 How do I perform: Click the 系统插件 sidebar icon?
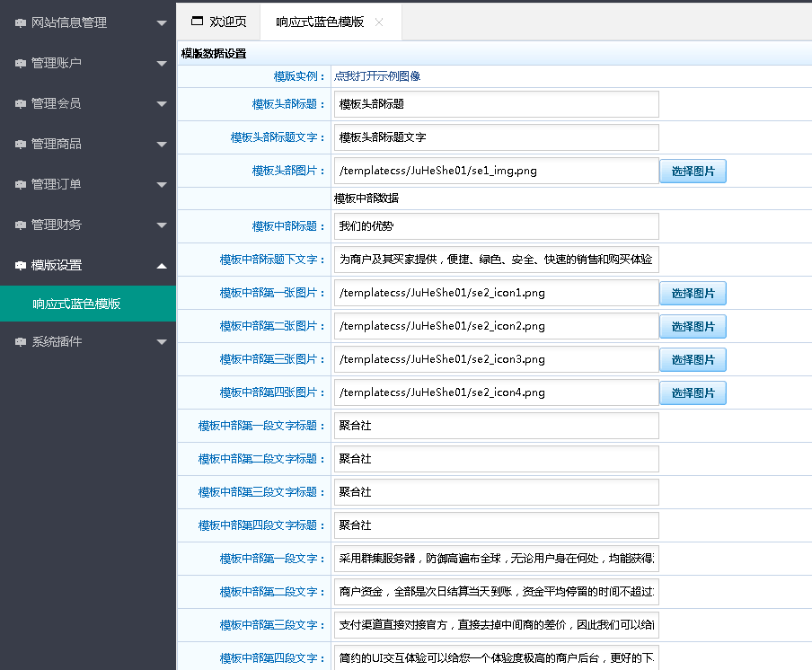[20, 341]
